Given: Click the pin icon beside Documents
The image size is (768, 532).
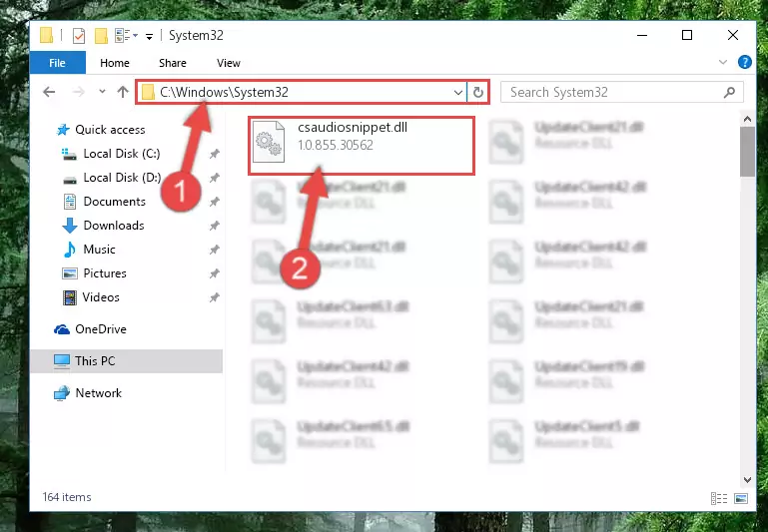Looking at the screenshot, I should point(214,202).
